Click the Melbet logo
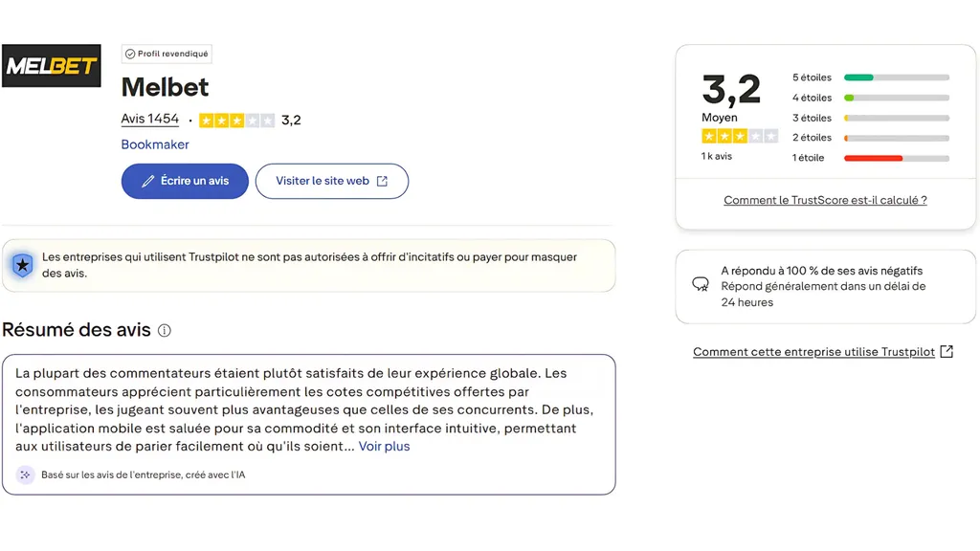 (x=51, y=66)
